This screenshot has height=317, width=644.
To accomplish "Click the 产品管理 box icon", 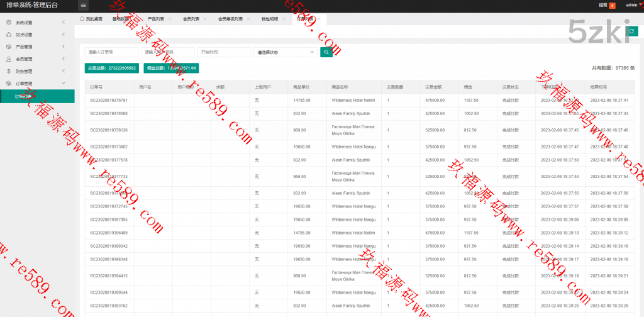I will (x=9, y=47).
